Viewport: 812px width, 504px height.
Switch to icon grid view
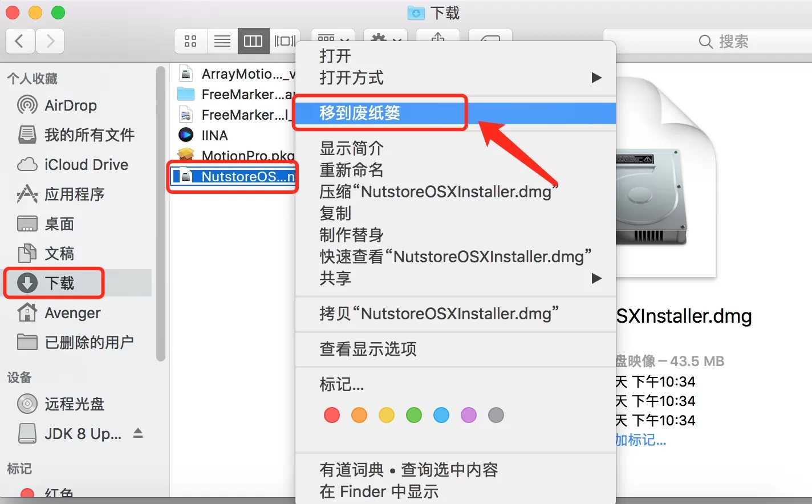click(190, 41)
